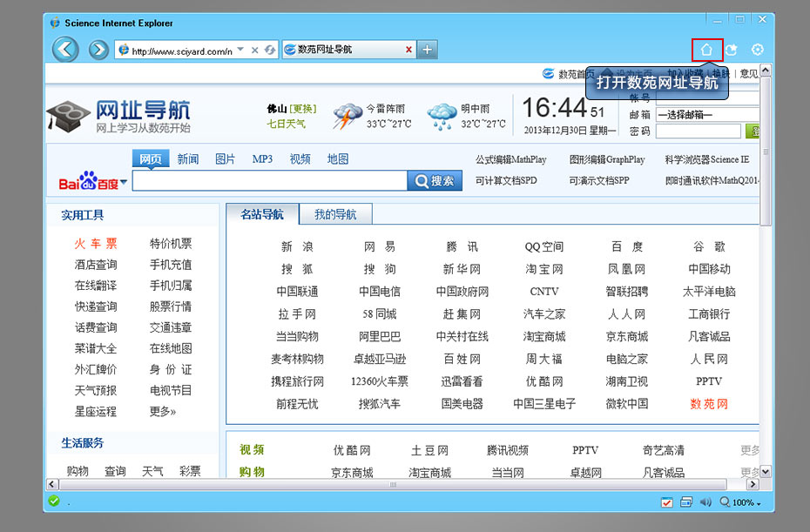Open the 更多» link under 实用工具
The width and height of the screenshot is (810, 532).
pyautogui.click(x=163, y=412)
